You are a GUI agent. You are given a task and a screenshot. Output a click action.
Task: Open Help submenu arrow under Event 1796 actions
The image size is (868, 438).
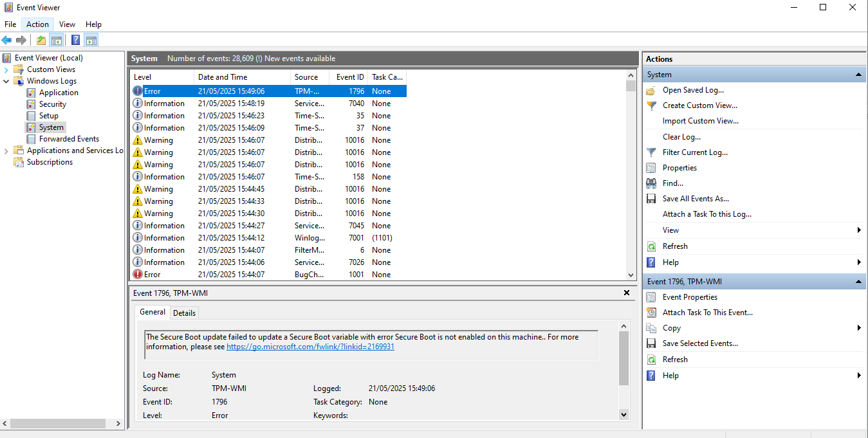[859, 376]
